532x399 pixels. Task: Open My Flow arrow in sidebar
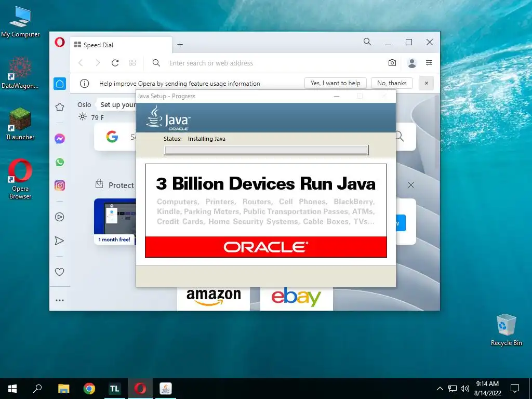60,241
